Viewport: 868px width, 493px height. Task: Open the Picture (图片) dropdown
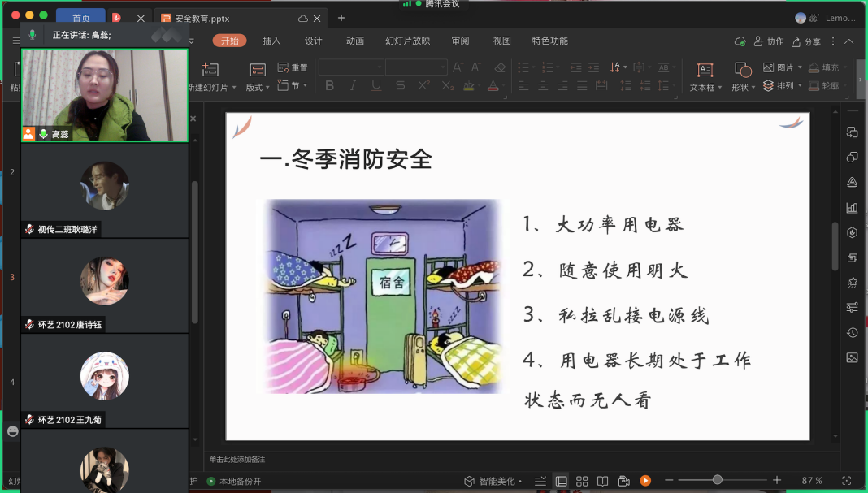pyautogui.click(x=783, y=67)
